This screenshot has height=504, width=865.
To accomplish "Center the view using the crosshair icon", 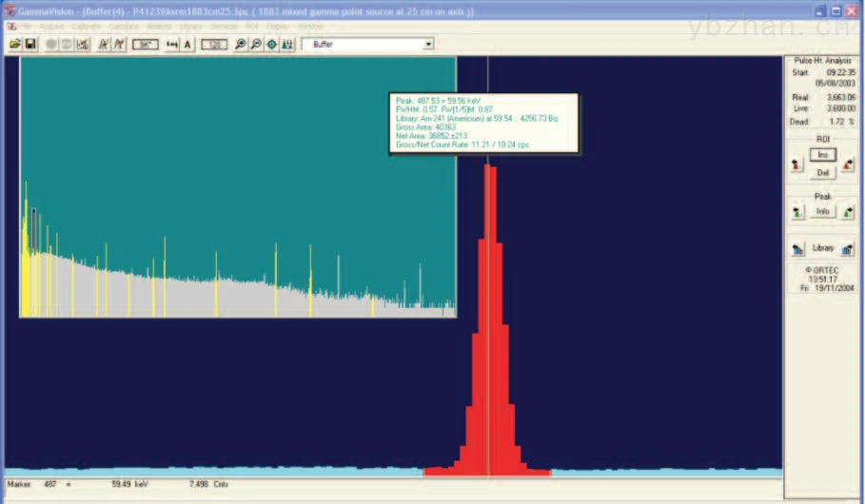I will (x=271, y=44).
